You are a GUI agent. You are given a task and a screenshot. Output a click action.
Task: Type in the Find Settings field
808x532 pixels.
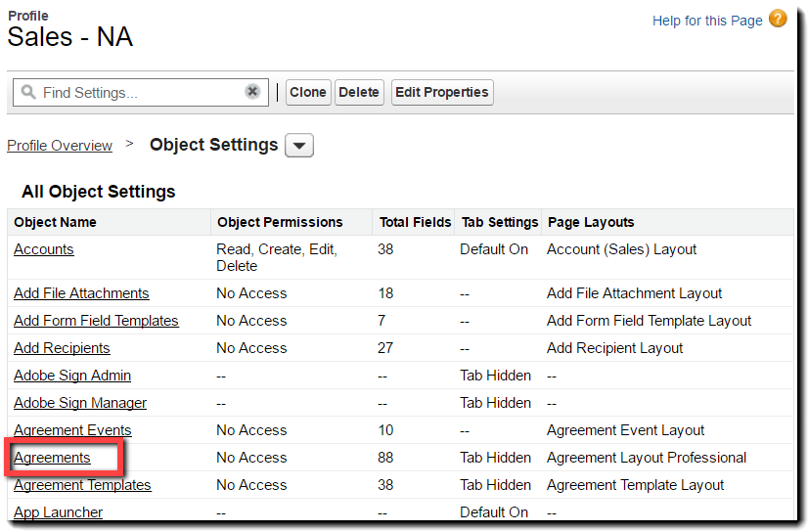[137, 93]
